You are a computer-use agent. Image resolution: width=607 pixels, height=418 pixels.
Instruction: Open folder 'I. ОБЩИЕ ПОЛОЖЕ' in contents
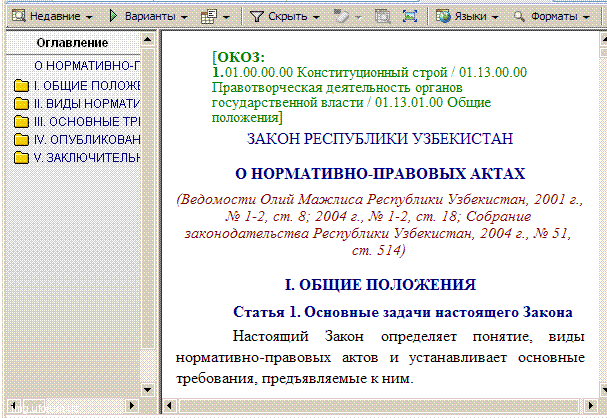click(86, 84)
